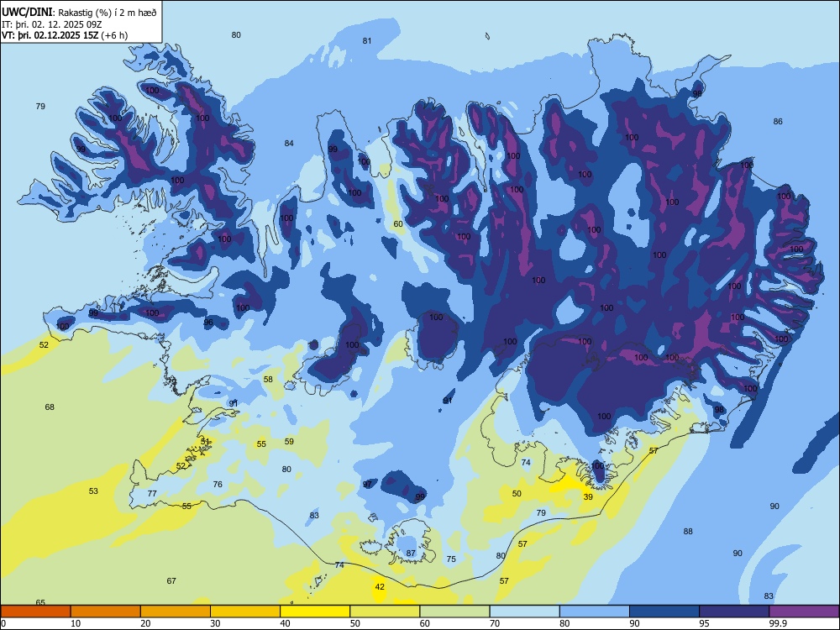Click the dark indigo 95–99.9 legend swatch
Image resolution: width=840 pixels, height=630 pixels.
[734, 612]
